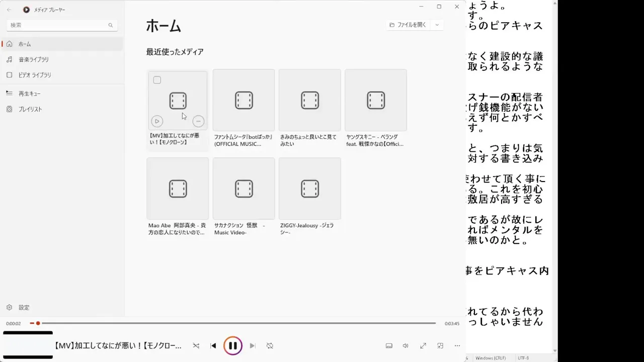
Task: Click the 0:00:02 elapsed time label
Action: [14, 324]
